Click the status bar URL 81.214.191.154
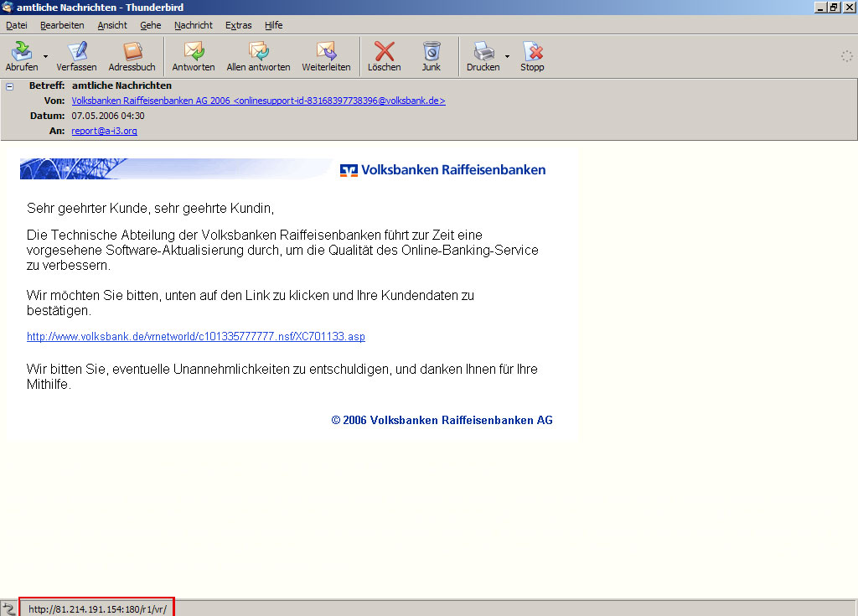The image size is (858, 616). click(x=97, y=609)
